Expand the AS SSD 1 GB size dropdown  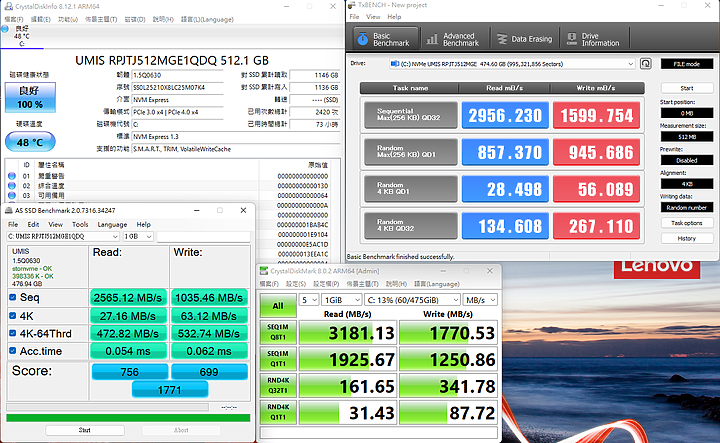[137, 236]
